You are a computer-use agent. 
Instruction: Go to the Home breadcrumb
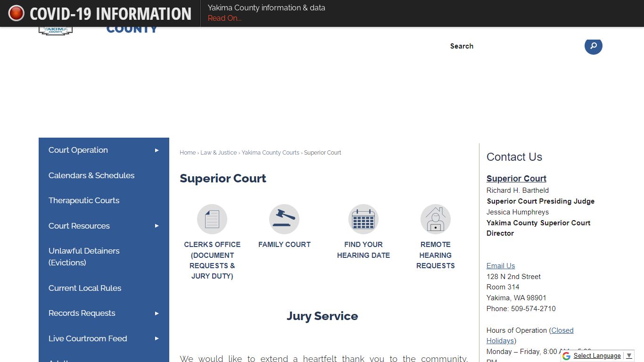point(188,153)
